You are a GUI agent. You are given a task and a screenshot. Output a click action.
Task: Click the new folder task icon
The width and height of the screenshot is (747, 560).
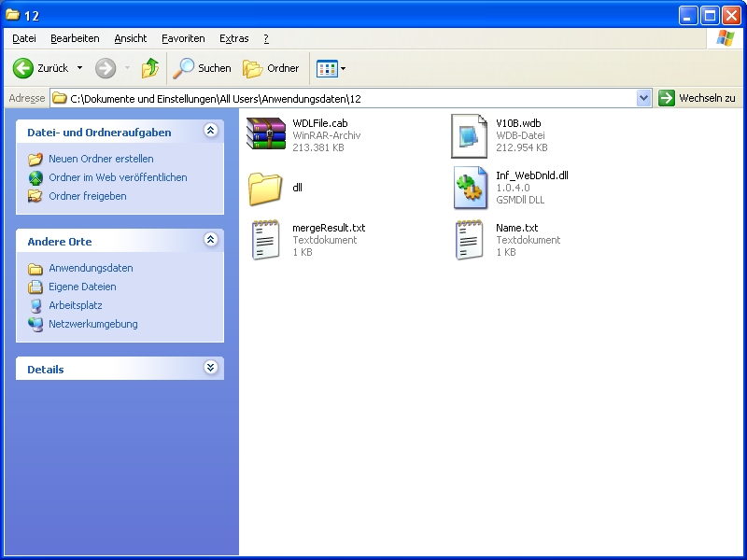(35, 159)
